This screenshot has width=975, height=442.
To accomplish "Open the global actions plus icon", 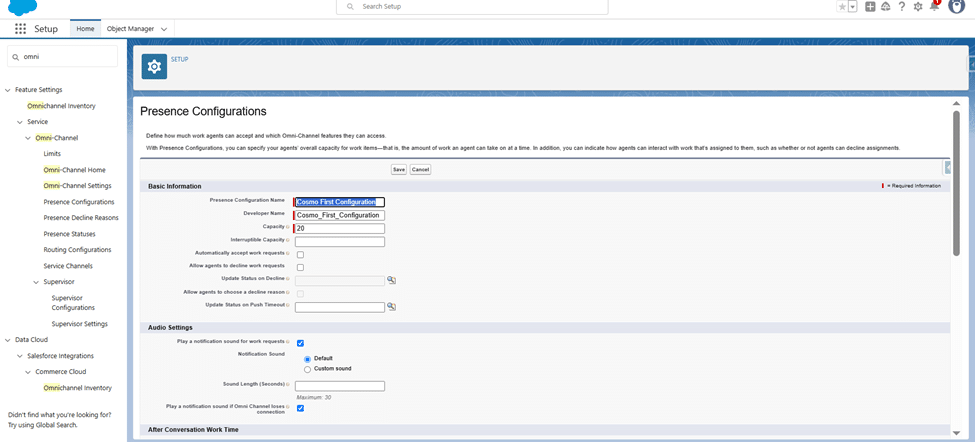I will pyautogui.click(x=871, y=6).
